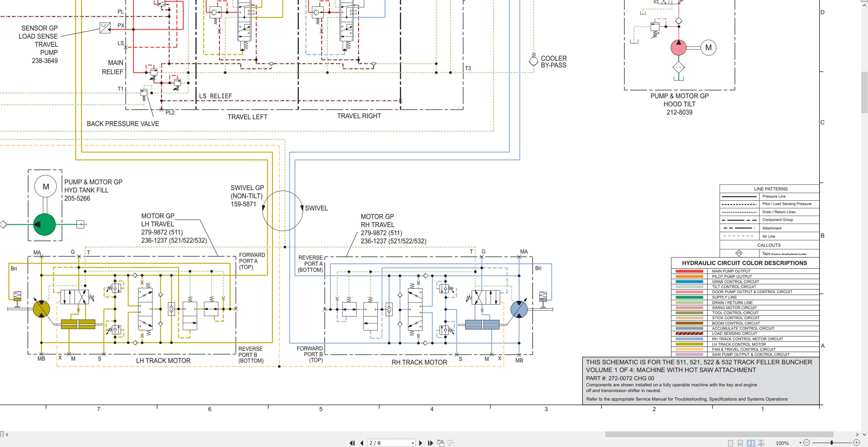Click the scroll down arrow
The image size is (868, 447).
864,434
